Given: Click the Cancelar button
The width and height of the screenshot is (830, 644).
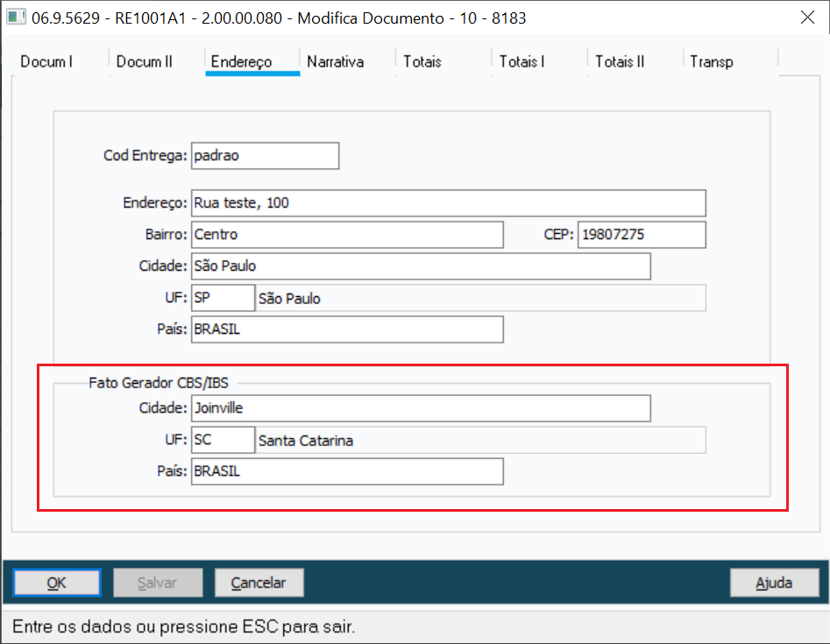Looking at the screenshot, I should 259,583.
